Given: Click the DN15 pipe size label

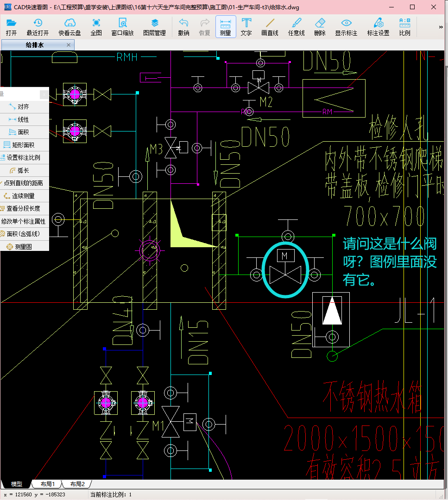Looking at the screenshot, I should [198, 343].
